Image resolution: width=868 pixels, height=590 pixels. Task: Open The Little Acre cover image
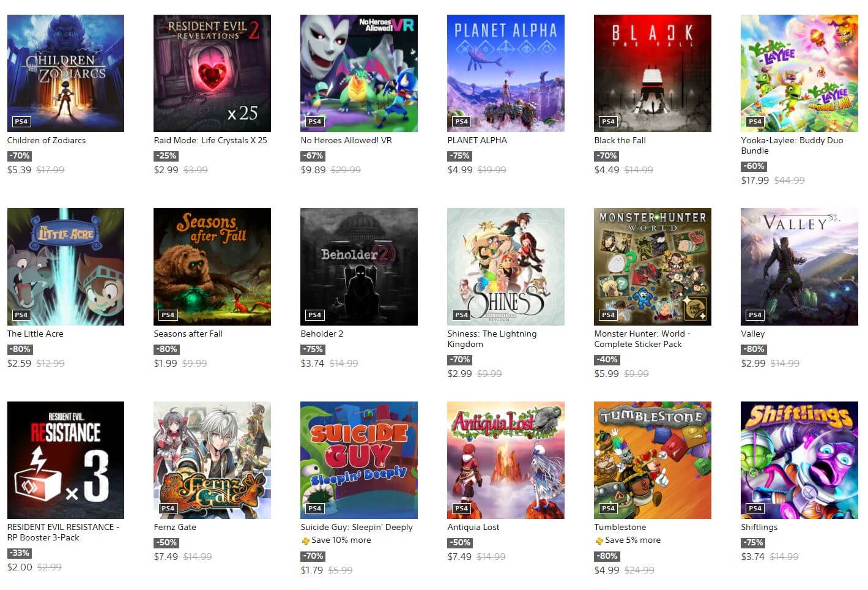(65, 267)
